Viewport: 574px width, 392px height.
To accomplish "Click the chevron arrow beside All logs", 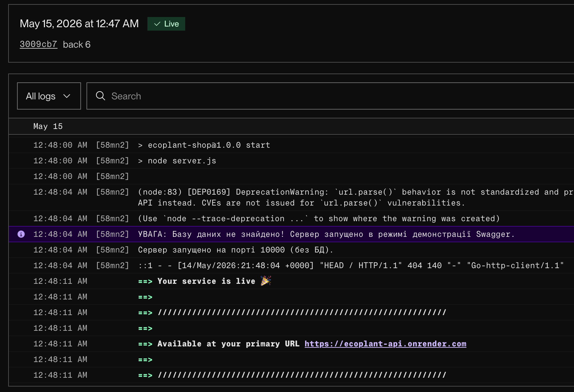I will coord(67,96).
